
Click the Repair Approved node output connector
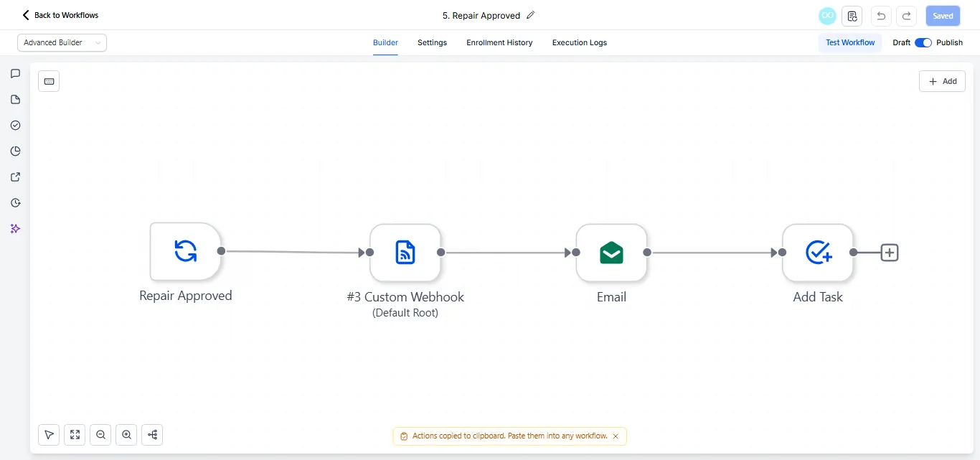[221, 251]
